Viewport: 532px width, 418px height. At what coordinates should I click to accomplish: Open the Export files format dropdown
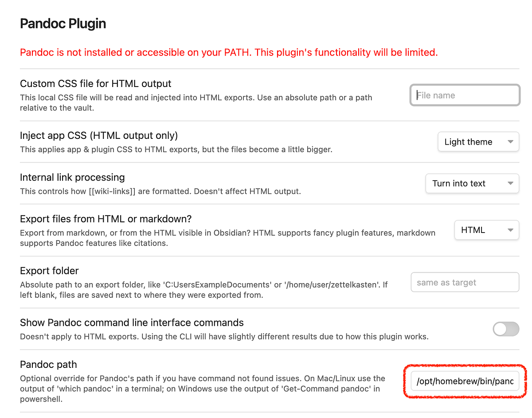point(486,230)
